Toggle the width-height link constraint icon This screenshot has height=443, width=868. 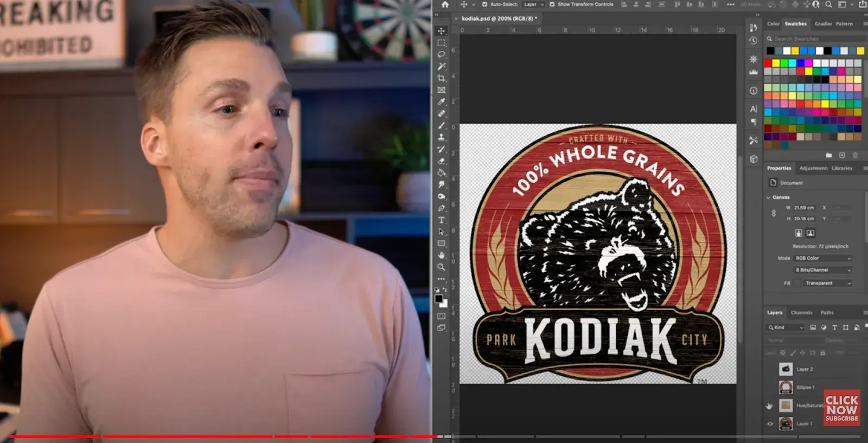pyautogui.click(x=774, y=213)
